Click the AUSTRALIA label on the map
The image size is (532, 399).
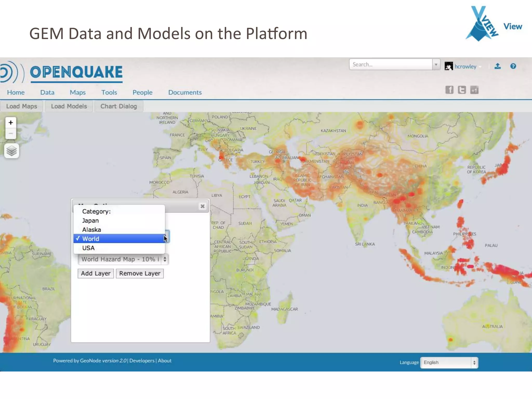pyautogui.click(x=492, y=327)
